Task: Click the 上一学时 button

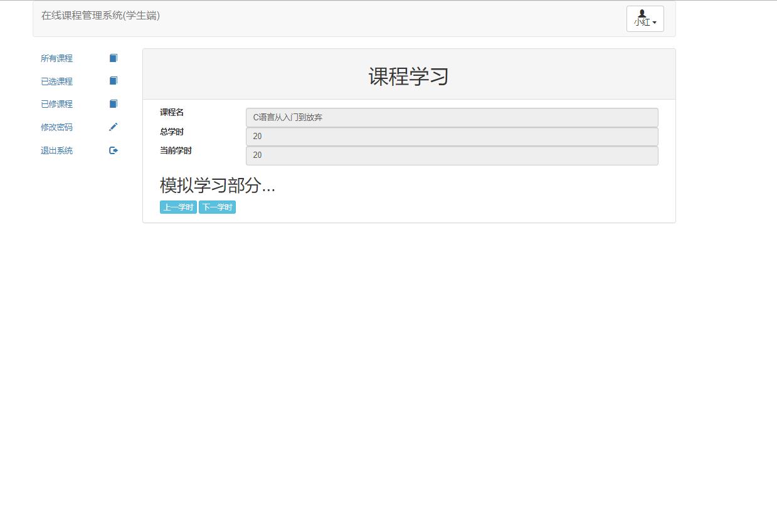Action: point(177,207)
